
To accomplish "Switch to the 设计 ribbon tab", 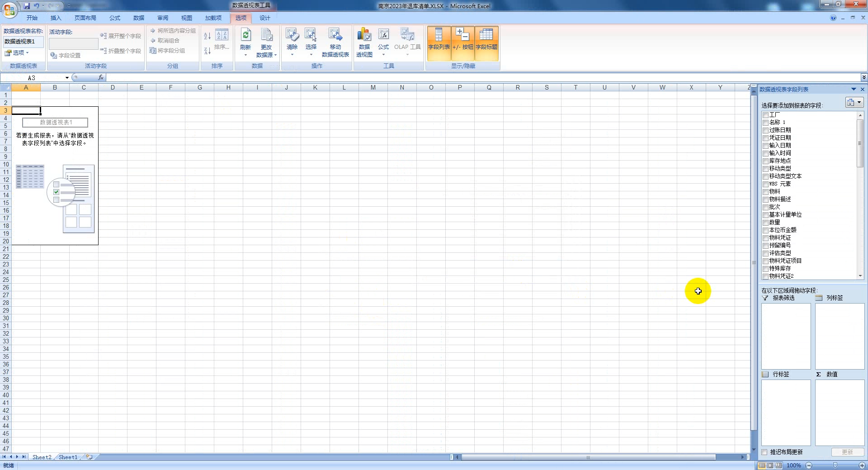I will (264, 18).
